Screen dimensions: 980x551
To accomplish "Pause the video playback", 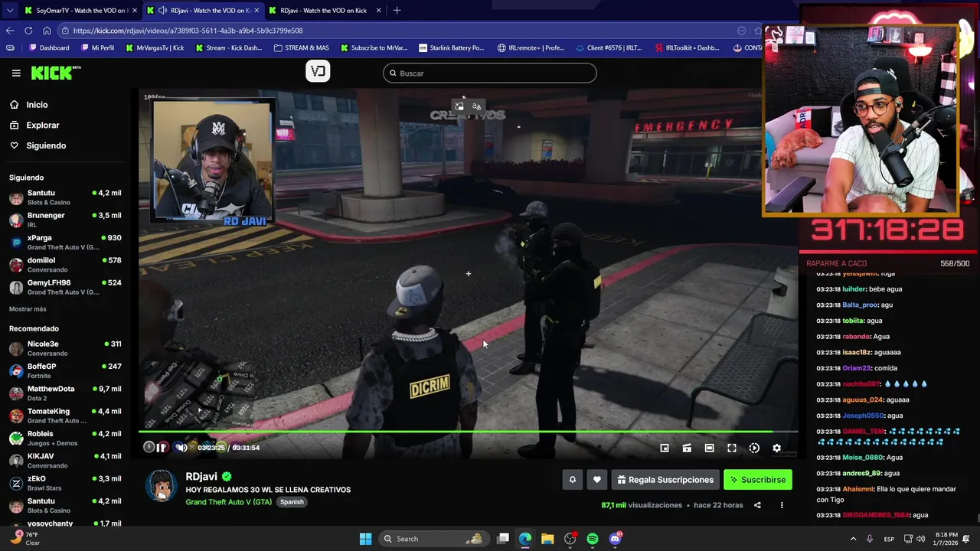I will tap(162, 448).
